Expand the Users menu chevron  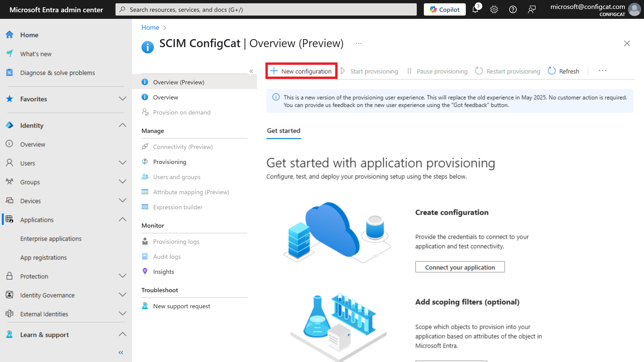(x=123, y=163)
